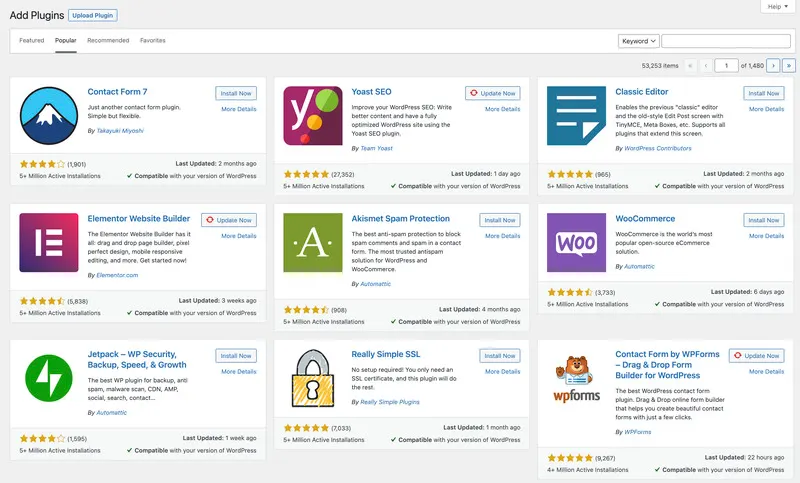The image size is (800, 483).
Task: Open the WPForms author link
Action: [x=638, y=432]
